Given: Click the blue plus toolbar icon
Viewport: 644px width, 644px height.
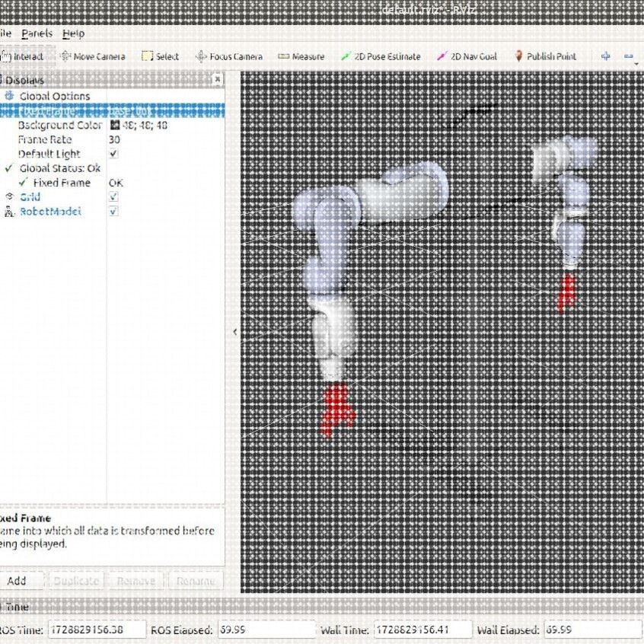Looking at the screenshot, I should point(605,56).
